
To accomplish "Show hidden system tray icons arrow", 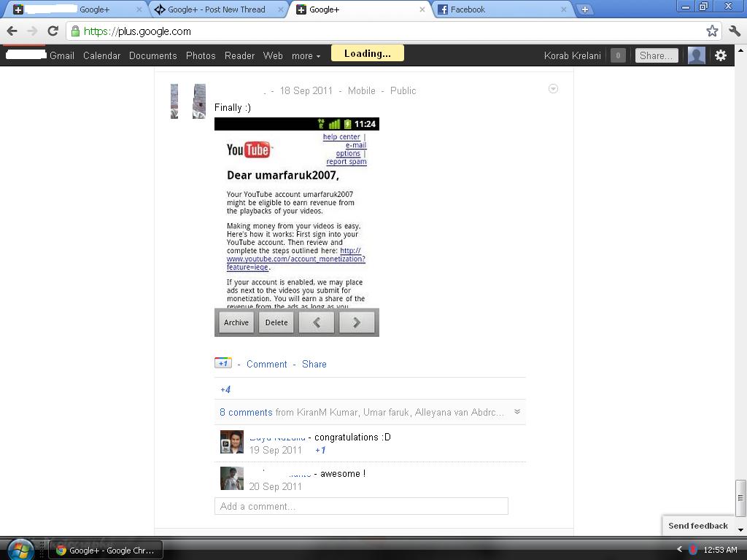I will [679, 549].
